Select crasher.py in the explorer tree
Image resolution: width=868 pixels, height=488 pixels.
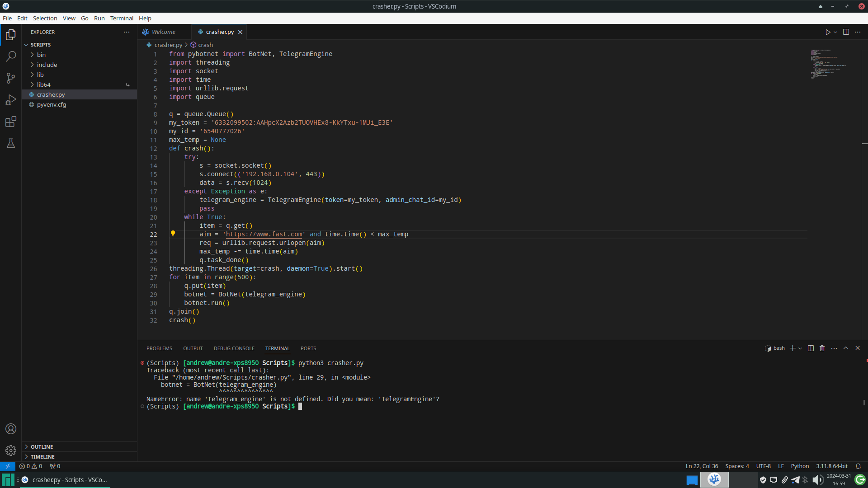point(79,94)
